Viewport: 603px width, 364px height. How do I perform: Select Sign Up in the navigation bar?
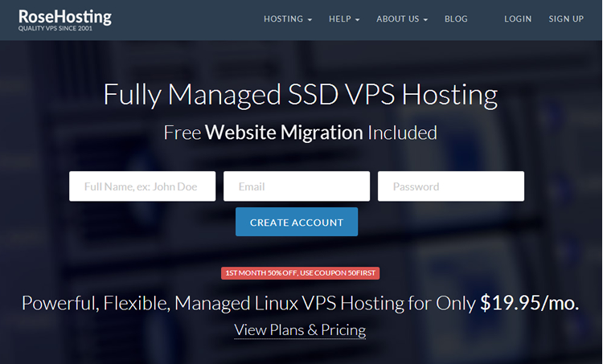[566, 19]
